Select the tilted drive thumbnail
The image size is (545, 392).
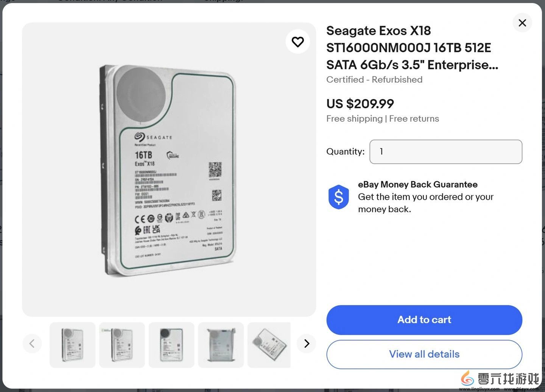[269, 345]
